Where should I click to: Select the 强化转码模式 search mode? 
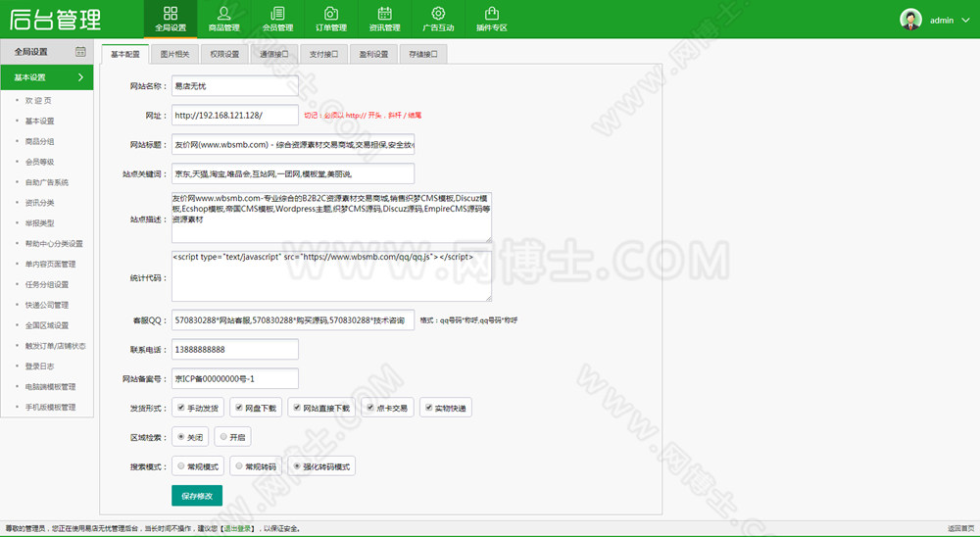(297, 466)
